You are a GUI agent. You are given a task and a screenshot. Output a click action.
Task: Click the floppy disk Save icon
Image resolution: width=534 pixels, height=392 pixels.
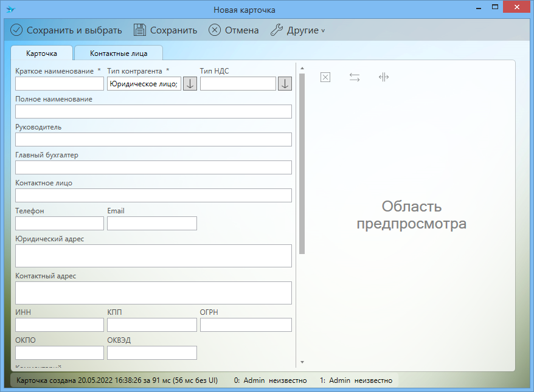tap(140, 30)
